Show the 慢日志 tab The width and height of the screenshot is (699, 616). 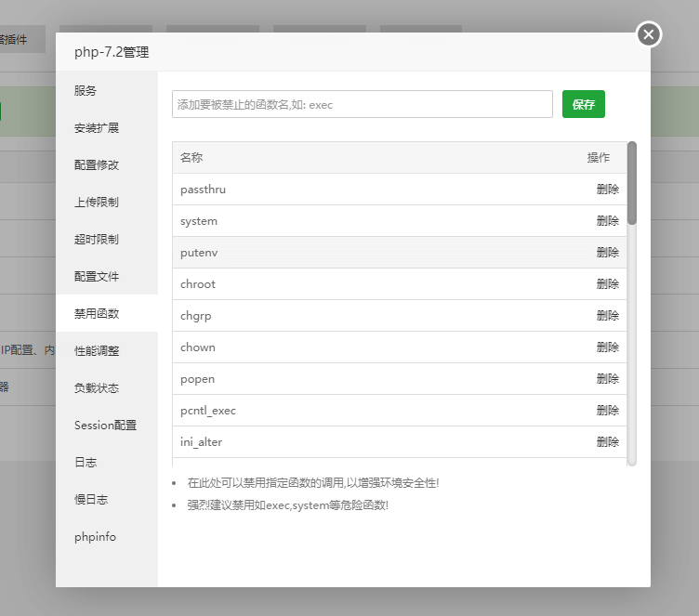coord(91,499)
